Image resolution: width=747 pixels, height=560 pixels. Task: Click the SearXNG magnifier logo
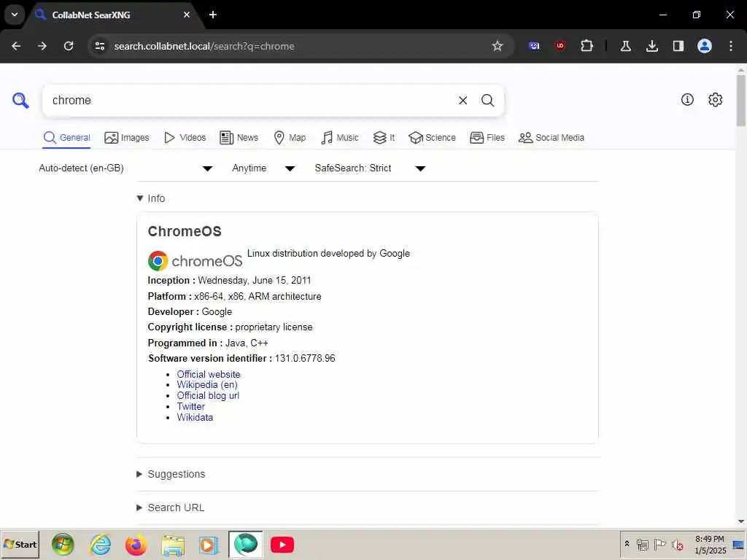point(20,101)
